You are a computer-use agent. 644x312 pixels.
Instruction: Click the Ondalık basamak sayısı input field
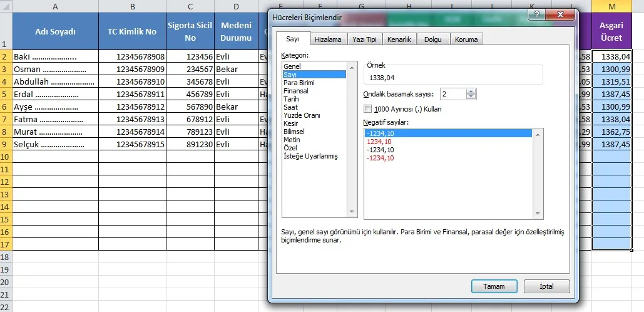point(452,94)
